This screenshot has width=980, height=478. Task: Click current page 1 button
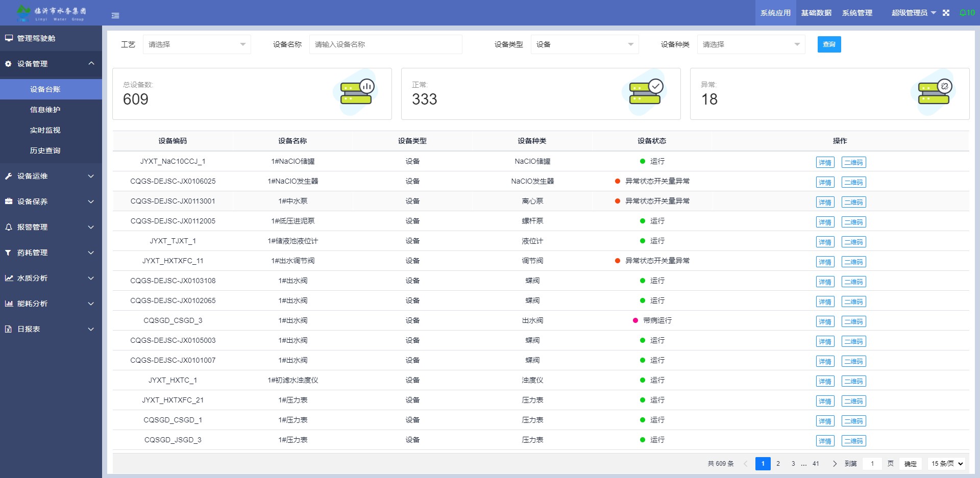[763, 464]
